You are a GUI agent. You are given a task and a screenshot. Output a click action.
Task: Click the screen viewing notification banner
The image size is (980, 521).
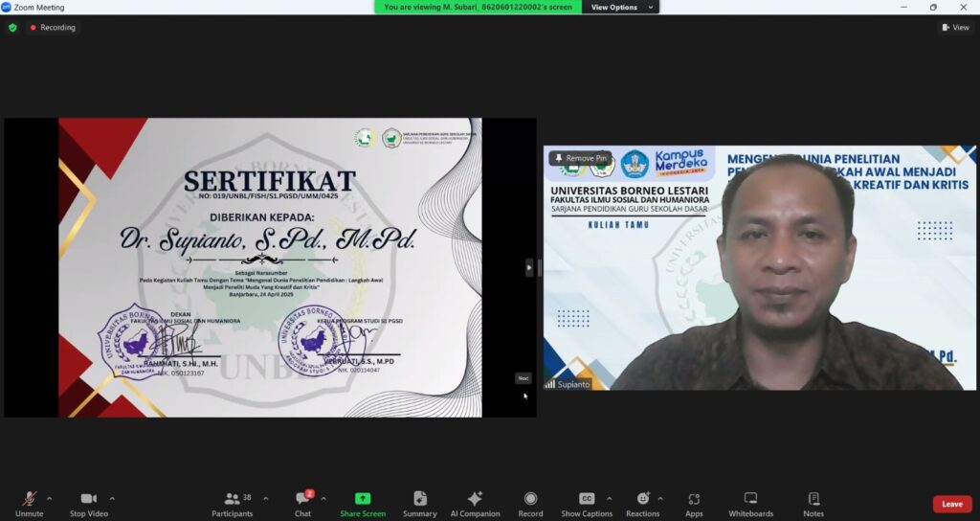479,7
